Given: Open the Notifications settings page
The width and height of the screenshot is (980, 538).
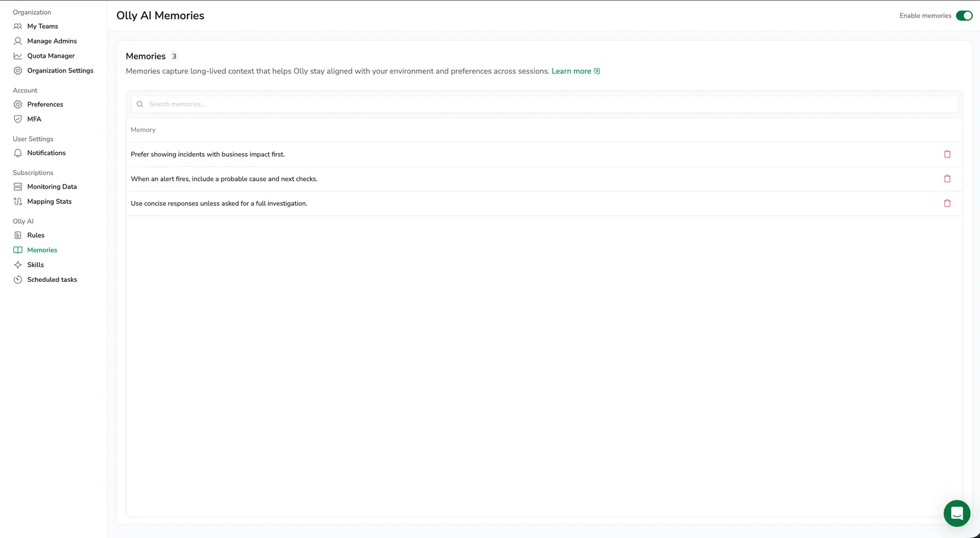Looking at the screenshot, I should pyautogui.click(x=47, y=153).
